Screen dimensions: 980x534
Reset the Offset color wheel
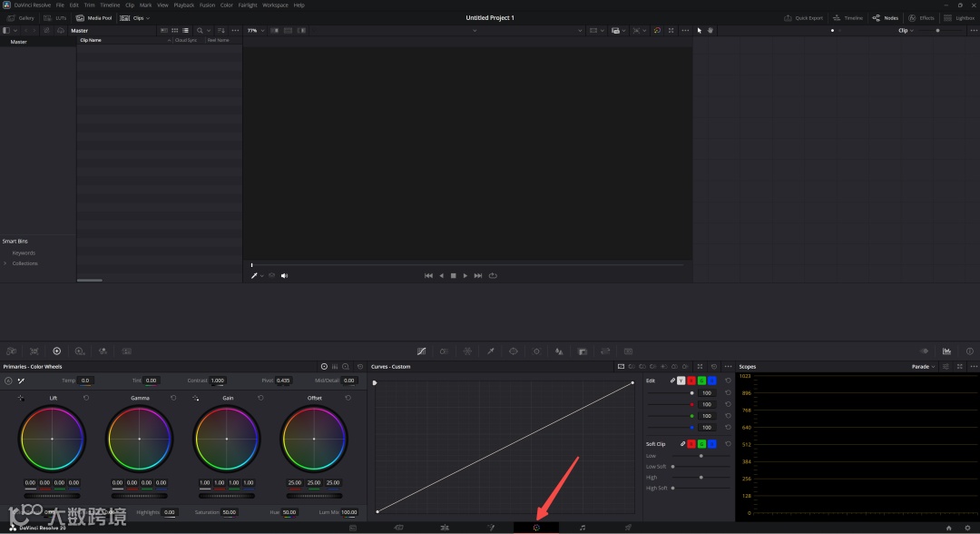pyautogui.click(x=348, y=398)
